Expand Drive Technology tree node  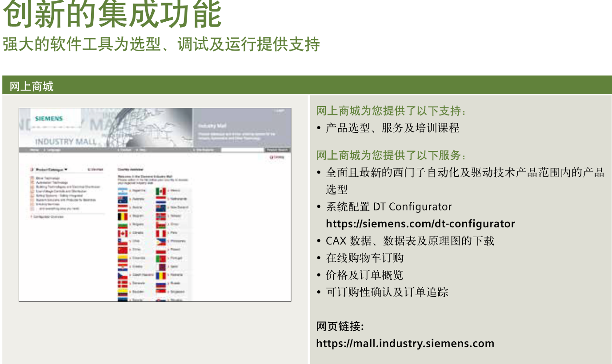click(32, 178)
